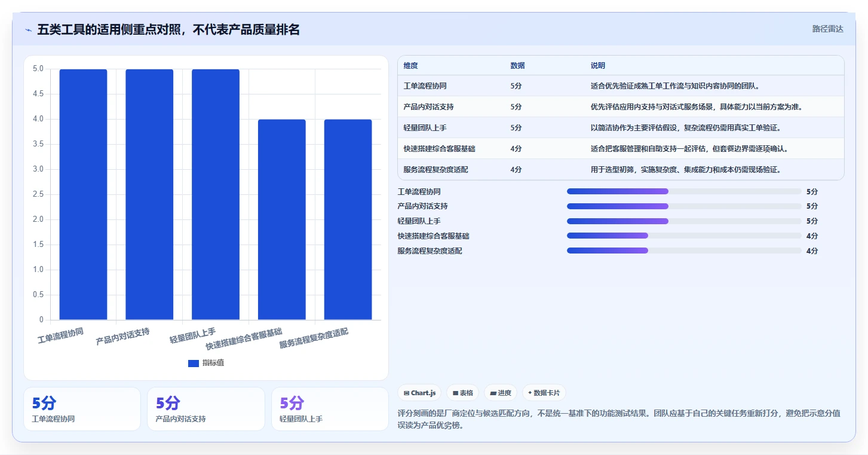Click the 服务流程复杂度适配 progress bar

coord(684,251)
